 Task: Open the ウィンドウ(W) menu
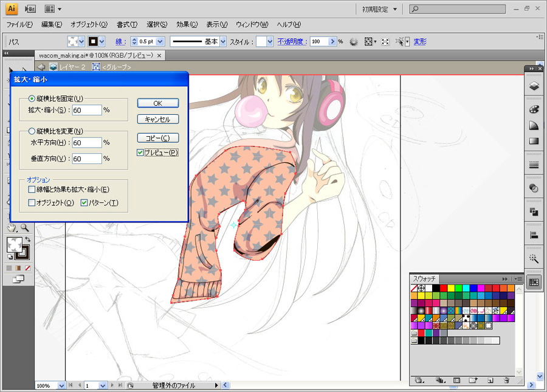(252, 24)
